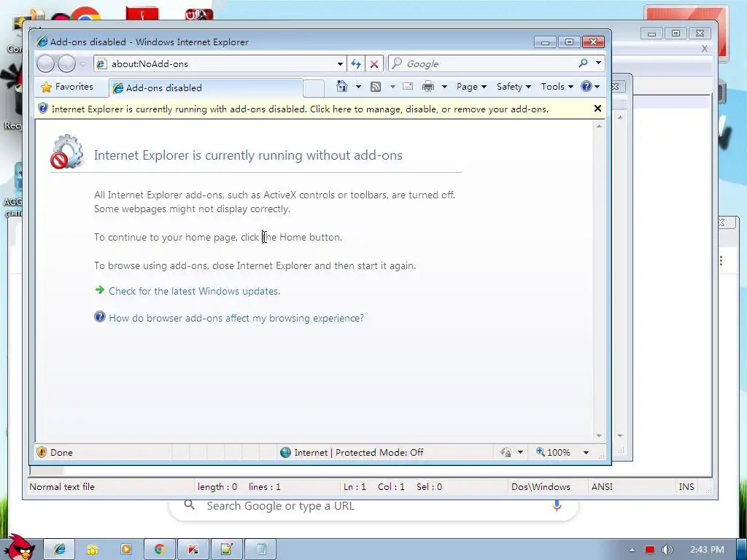This screenshot has height=560, width=747.
Task: Open the file explorer taskbar icon
Action: pyautogui.click(x=93, y=549)
